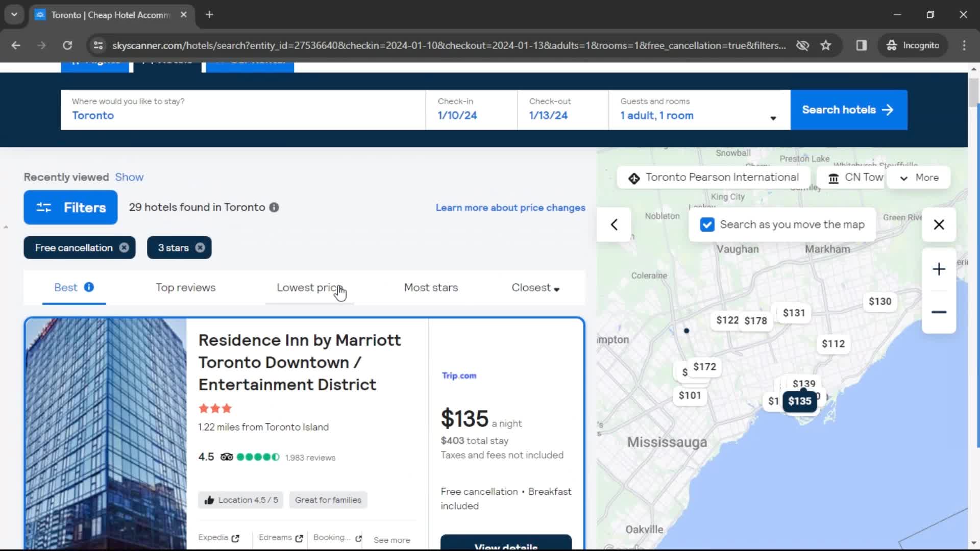The width and height of the screenshot is (980, 551).
Task: Click the $172 map price marker
Action: coord(704,366)
